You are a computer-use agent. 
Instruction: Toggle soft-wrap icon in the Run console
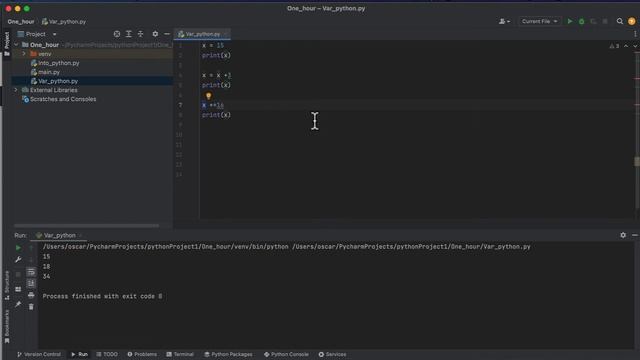31,272
